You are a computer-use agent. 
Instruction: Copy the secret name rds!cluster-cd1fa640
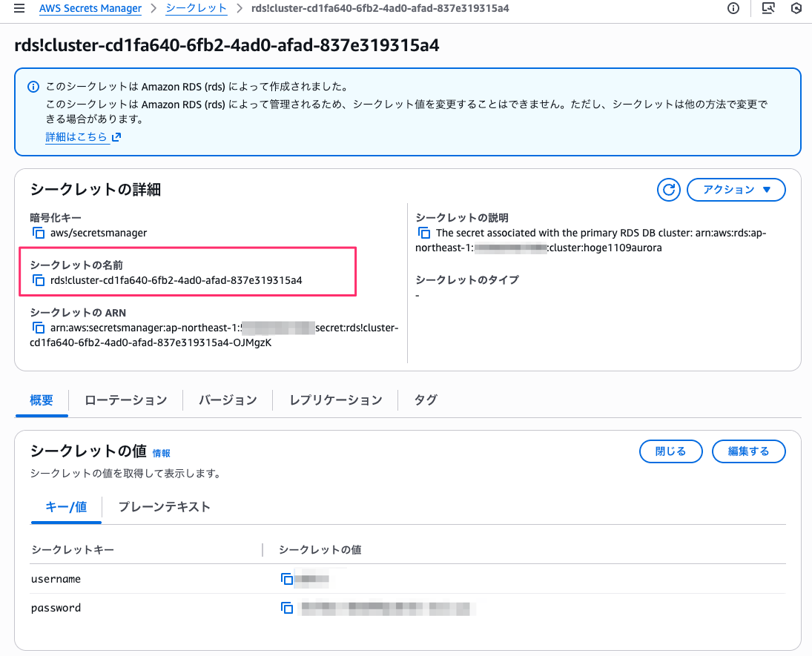(x=38, y=279)
